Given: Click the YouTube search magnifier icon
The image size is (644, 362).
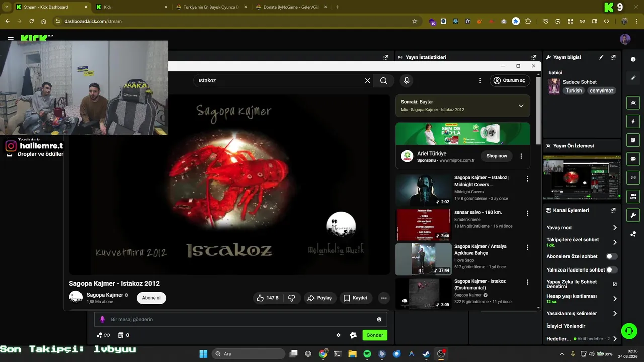Looking at the screenshot, I should [x=383, y=80].
